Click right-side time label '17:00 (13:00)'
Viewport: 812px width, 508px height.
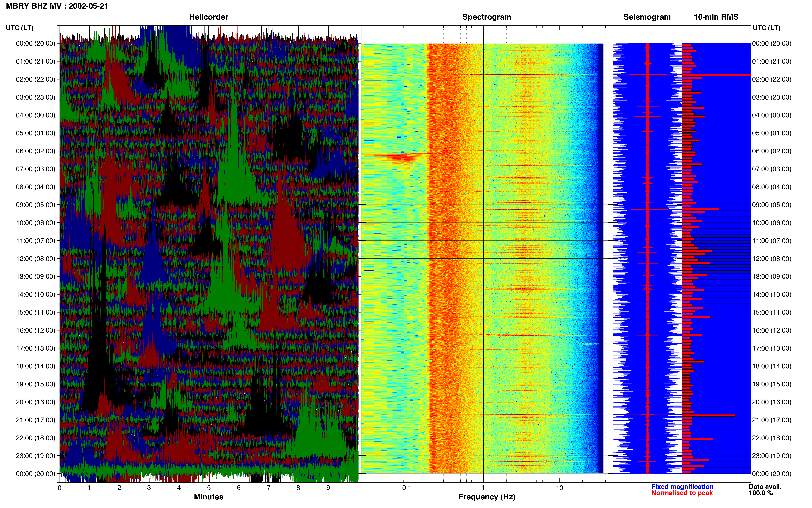772,348
